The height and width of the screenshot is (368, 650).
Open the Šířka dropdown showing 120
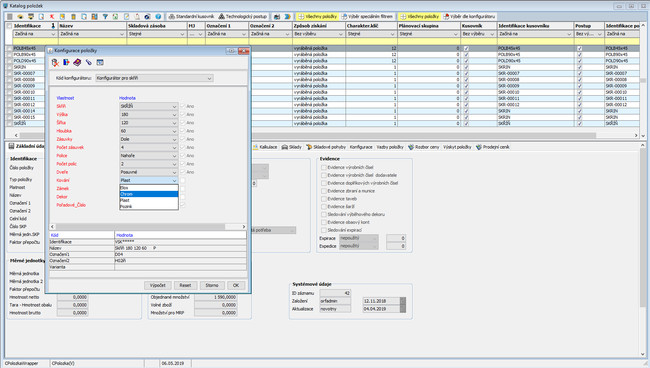pos(149,123)
